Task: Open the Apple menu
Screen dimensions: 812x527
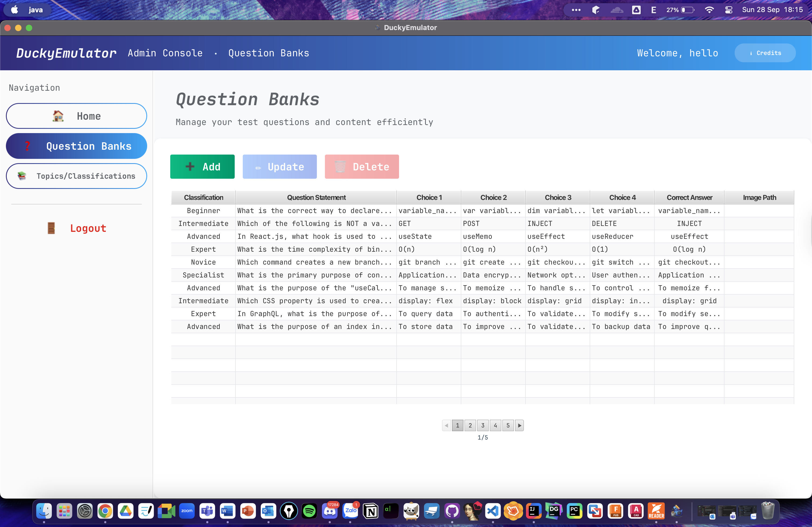Action: tap(15, 10)
